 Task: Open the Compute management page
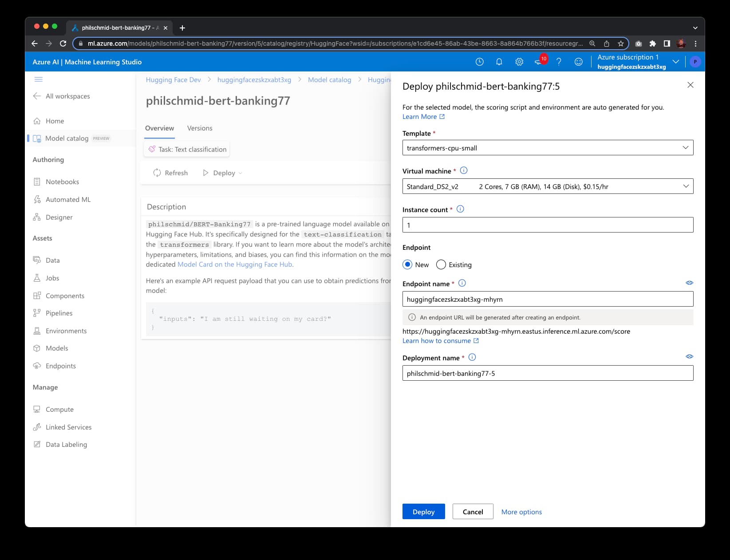59,409
